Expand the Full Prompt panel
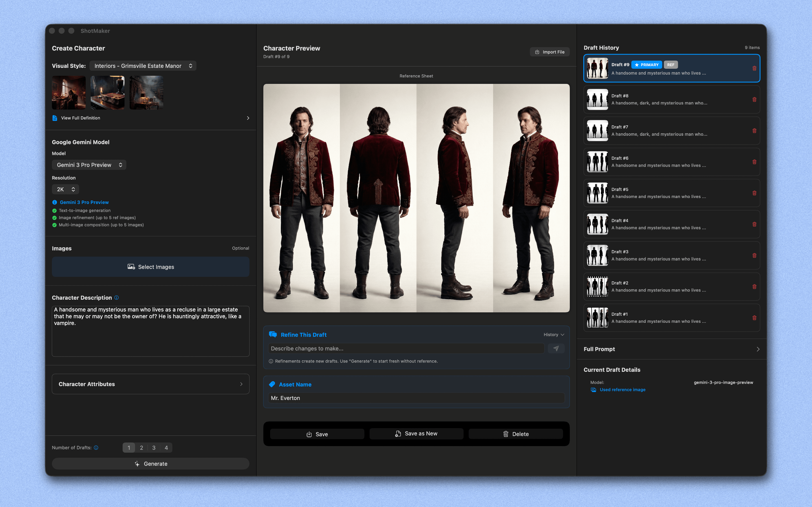The width and height of the screenshot is (812, 507). [x=671, y=349]
